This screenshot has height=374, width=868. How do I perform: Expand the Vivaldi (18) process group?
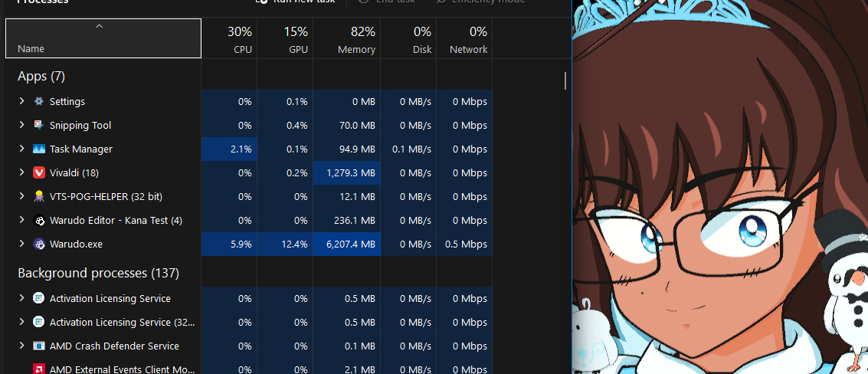click(x=21, y=173)
